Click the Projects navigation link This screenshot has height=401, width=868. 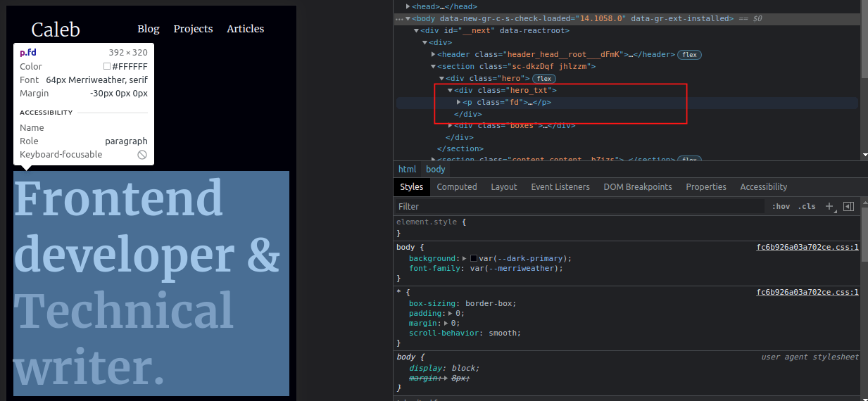tap(193, 29)
